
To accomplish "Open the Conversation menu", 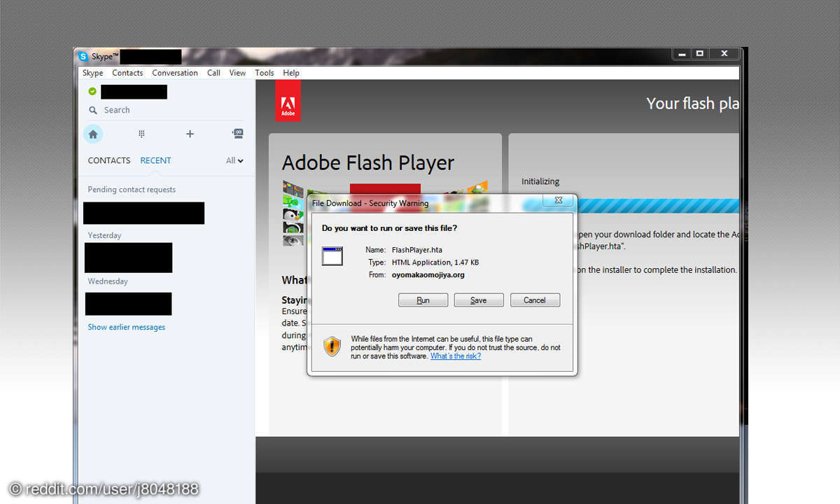I will 175,73.
